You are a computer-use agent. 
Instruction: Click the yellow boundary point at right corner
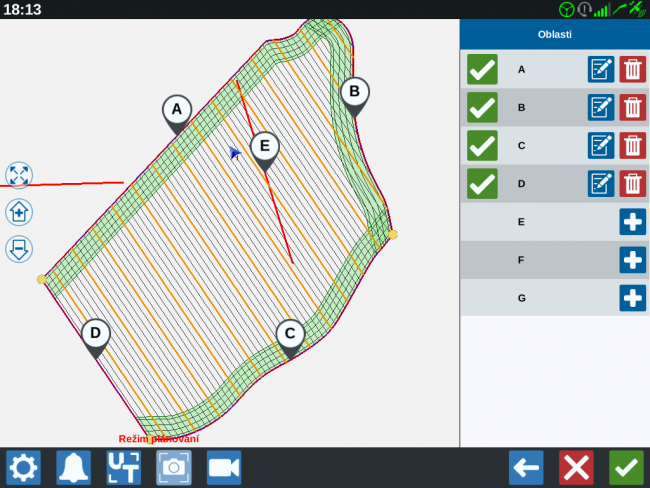click(x=393, y=235)
